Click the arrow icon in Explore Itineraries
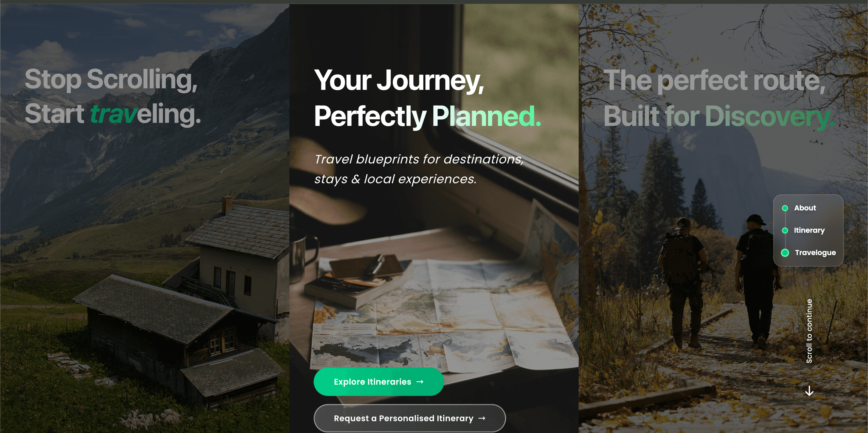The width and height of the screenshot is (868, 433). [x=420, y=382]
